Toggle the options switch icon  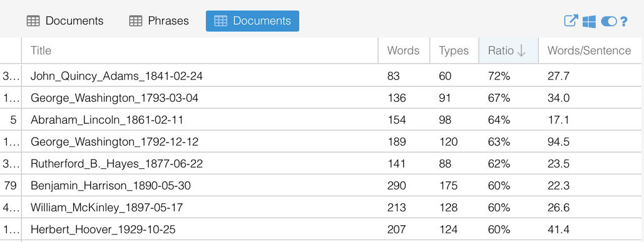[x=609, y=21]
